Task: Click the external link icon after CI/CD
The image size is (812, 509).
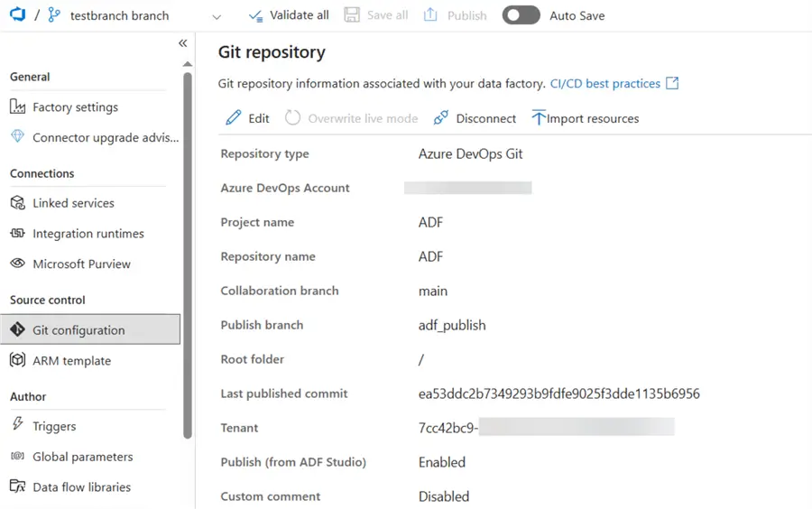Action: click(672, 83)
